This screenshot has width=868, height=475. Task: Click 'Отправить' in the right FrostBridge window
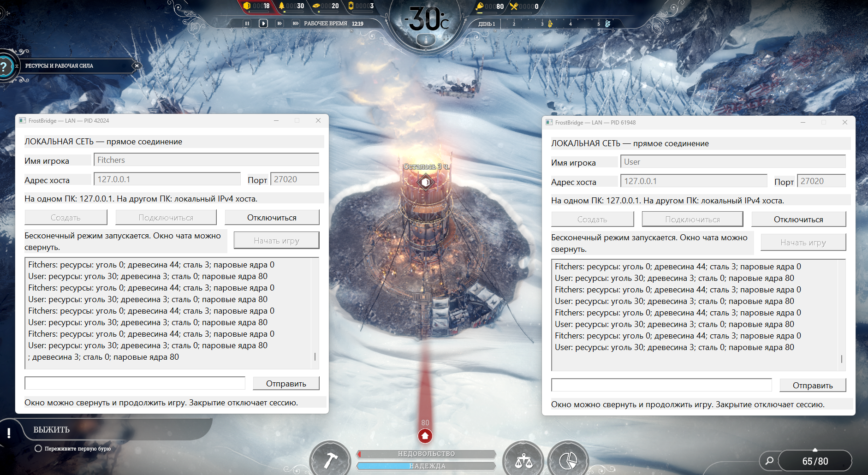coord(813,386)
